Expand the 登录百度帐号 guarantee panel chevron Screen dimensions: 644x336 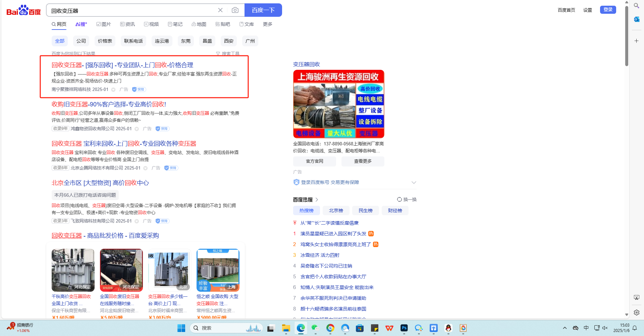414,183
